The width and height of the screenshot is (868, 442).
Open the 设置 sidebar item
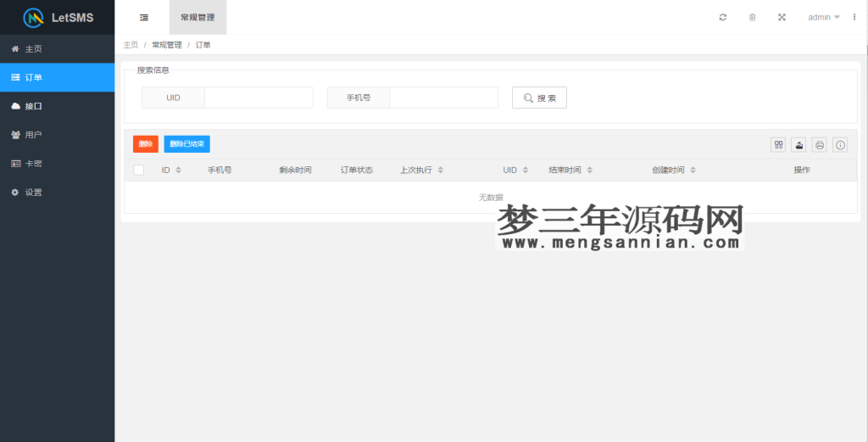point(57,193)
